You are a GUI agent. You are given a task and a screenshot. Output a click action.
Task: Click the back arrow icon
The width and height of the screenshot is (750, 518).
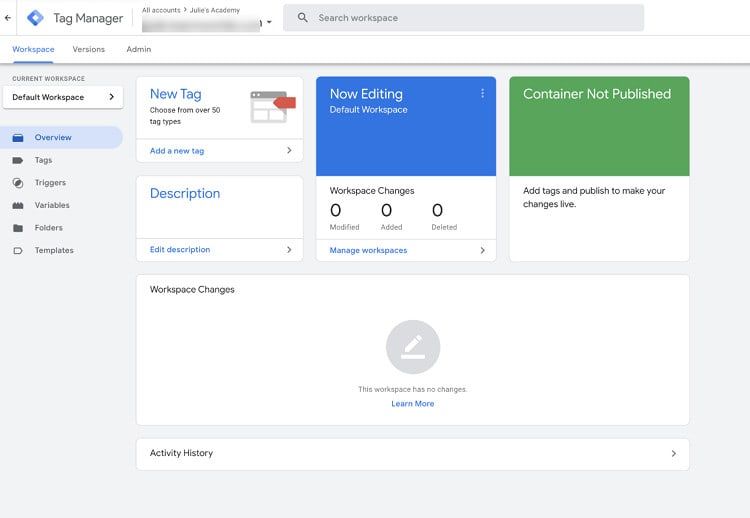click(8, 18)
